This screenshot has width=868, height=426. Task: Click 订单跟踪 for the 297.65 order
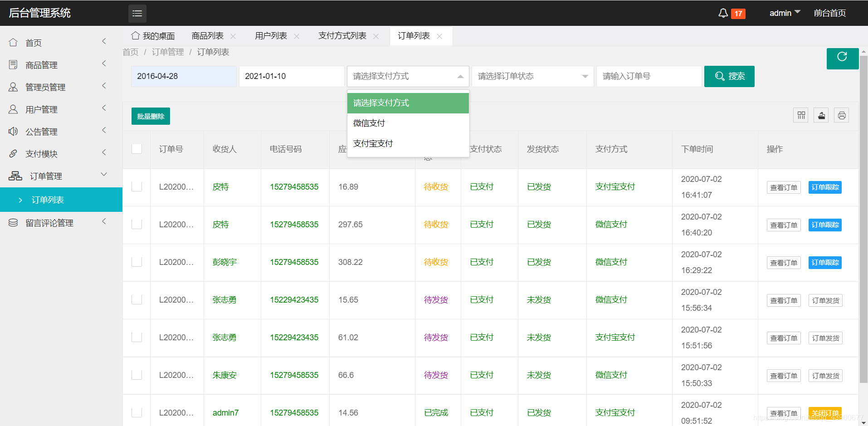pos(825,225)
